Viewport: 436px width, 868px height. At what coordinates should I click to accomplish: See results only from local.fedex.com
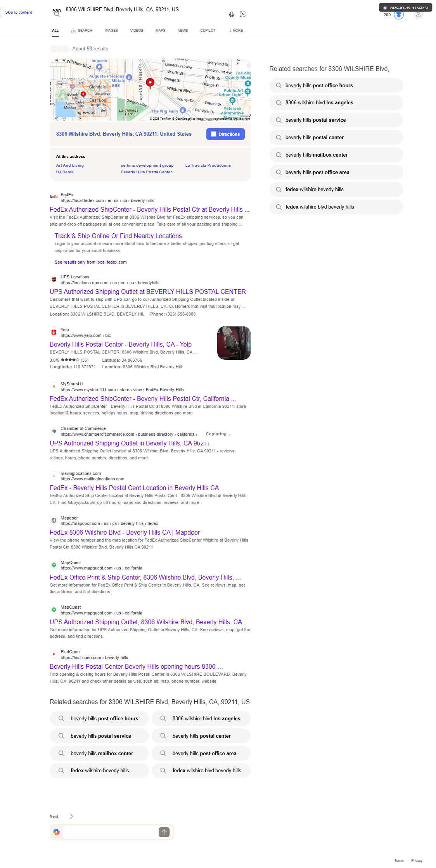click(x=91, y=262)
